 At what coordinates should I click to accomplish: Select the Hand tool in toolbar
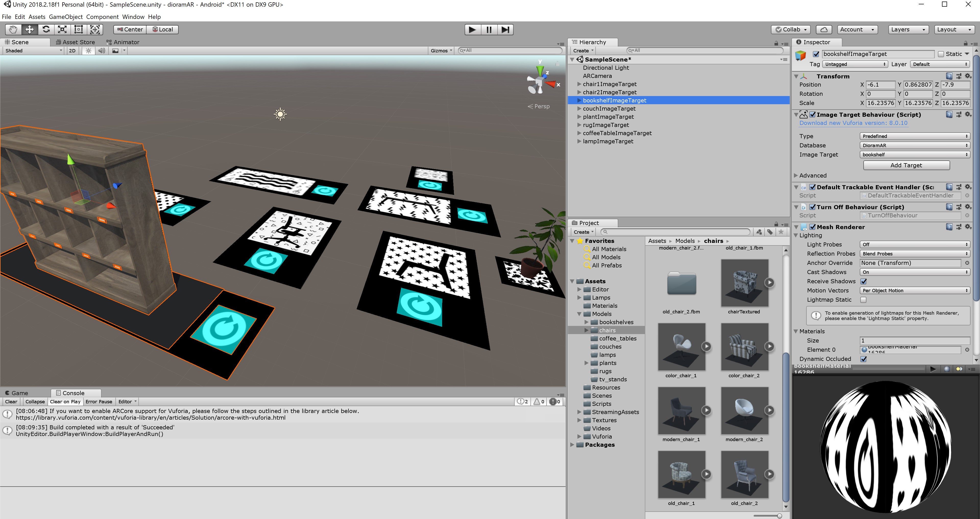13,29
